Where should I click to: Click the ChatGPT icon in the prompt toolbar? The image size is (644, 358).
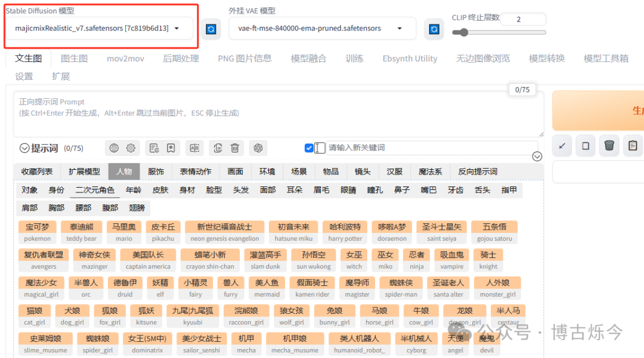tap(258, 148)
